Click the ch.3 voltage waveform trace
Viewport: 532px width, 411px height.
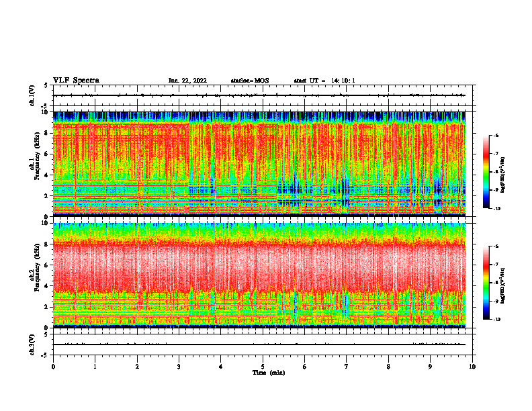pos(259,345)
